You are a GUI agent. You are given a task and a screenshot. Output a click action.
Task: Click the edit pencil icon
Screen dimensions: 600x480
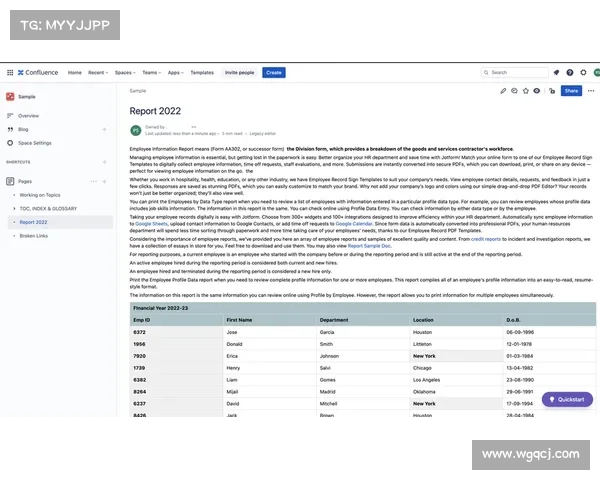(x=503, y=91)
